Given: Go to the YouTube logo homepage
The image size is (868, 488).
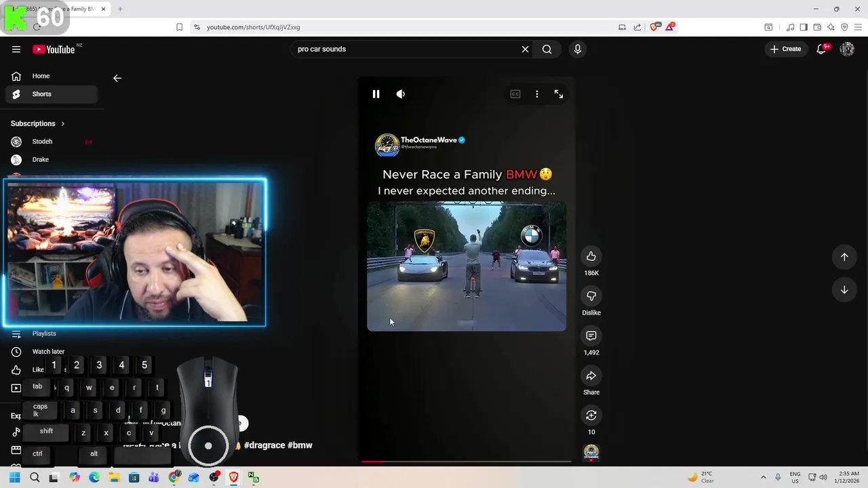Looking at the screenshot, I should 54,49.
